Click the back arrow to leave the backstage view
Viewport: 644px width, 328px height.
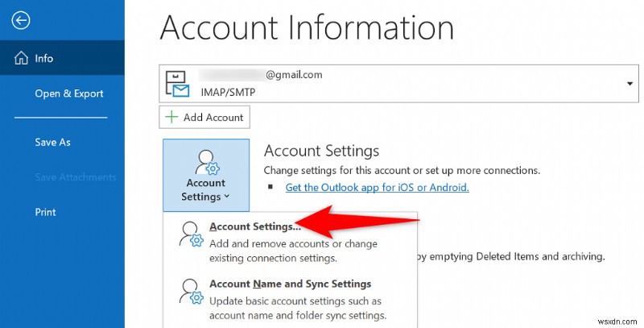(x=21, y=20)
